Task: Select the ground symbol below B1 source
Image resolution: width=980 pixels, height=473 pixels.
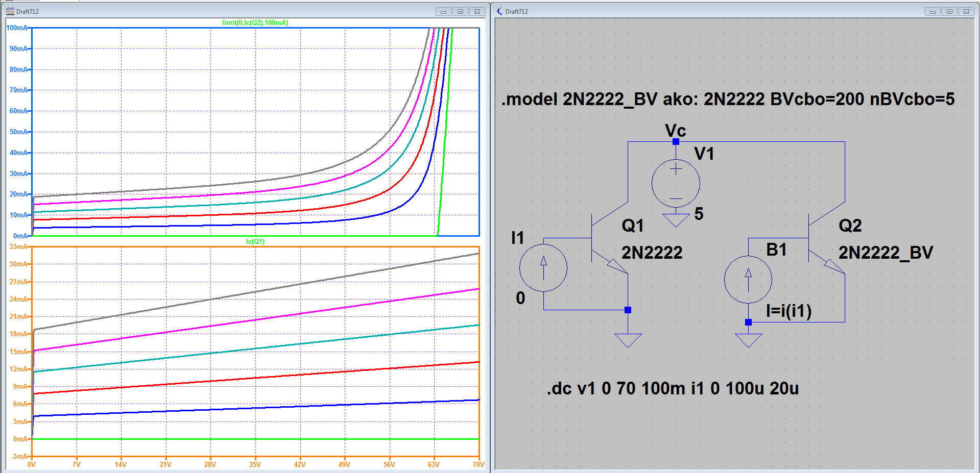Action: pos(748,340)
